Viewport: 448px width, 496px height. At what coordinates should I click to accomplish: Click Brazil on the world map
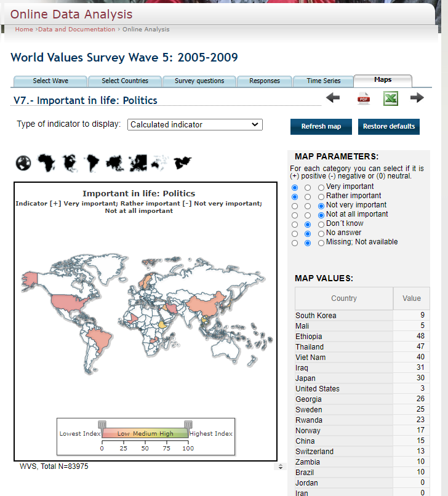(100, 339)
